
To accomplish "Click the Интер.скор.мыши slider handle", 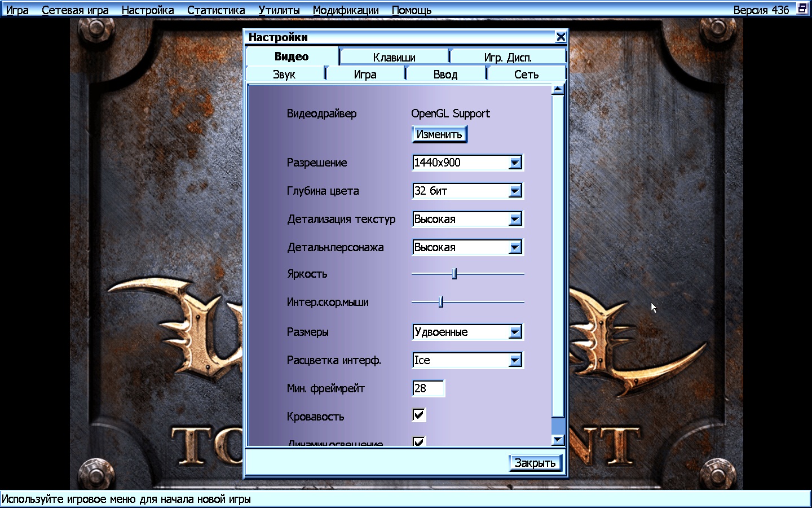I will (441, 302).
